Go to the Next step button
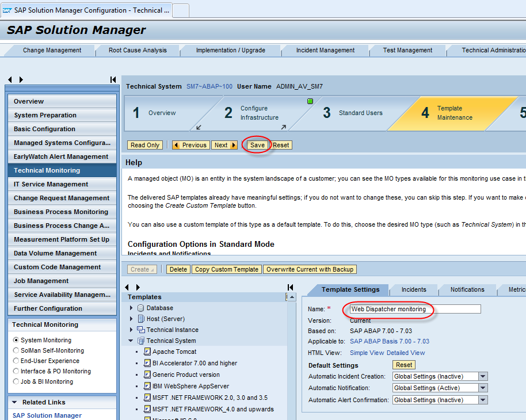The height and width of the screenshot is (420, 526). pyautogui.click(x=224, y=145)
